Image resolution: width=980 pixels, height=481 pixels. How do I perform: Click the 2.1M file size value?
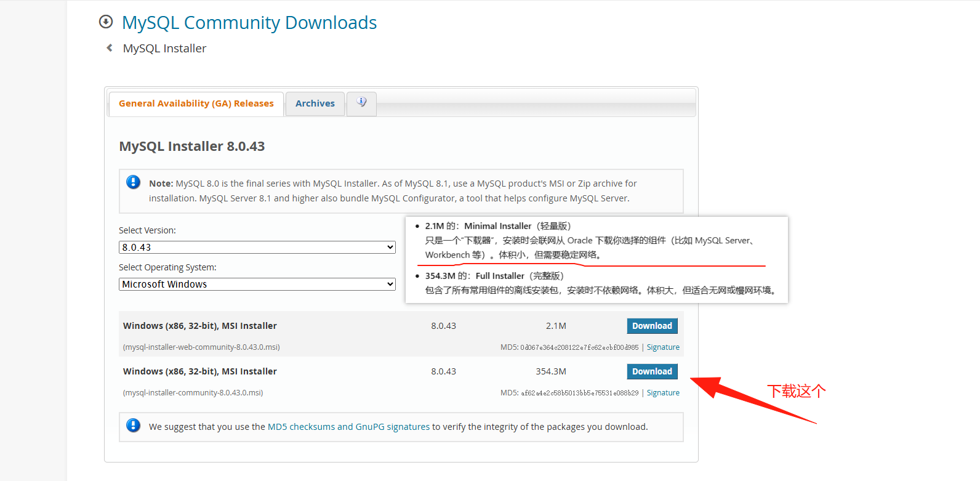(x=556, y=326)
